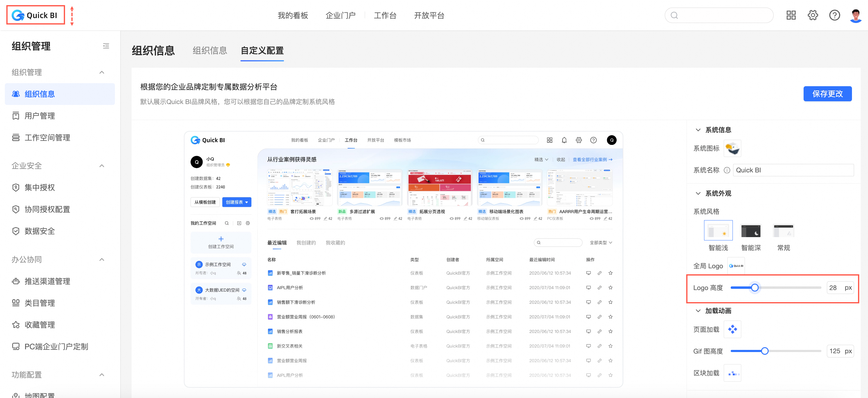This screenshot has width=868, height=398.
Task: Click the grid icon in the preview header
Action: point(549,140)
